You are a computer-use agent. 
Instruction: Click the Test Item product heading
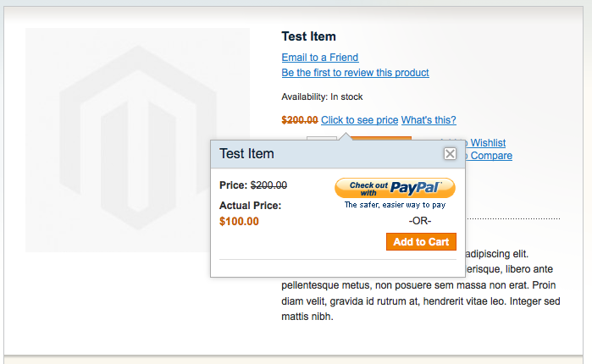[308, 36]
